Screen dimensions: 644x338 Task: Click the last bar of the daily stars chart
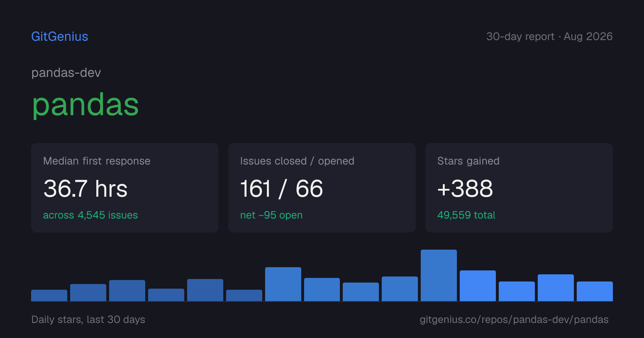tap(595, 291)
